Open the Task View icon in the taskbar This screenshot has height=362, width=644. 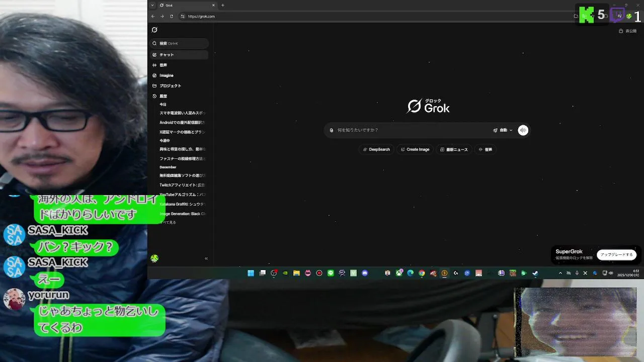coord(262,273)
